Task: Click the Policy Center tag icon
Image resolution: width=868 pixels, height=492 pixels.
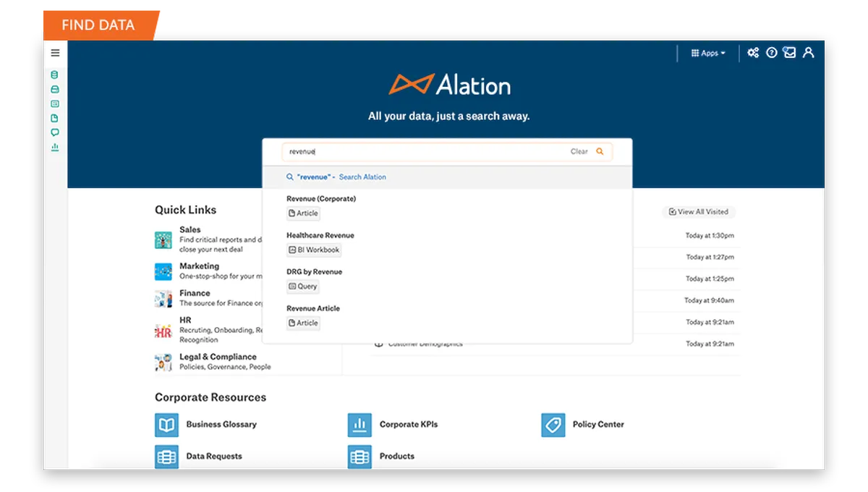Action: tap(553, 425)
